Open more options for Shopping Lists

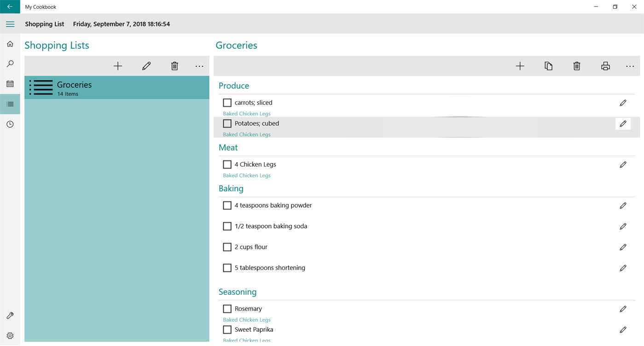coord(199,66)
